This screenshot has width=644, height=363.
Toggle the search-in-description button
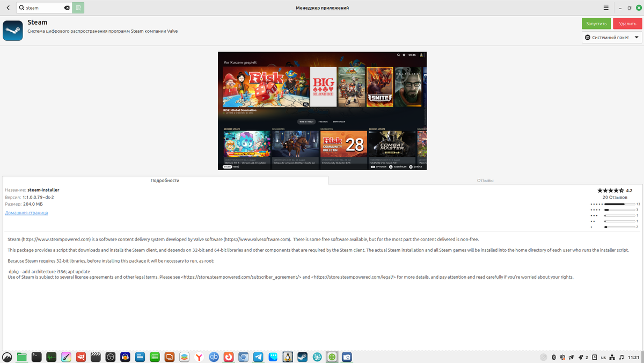pyautogui.click(x=78, y=8)
